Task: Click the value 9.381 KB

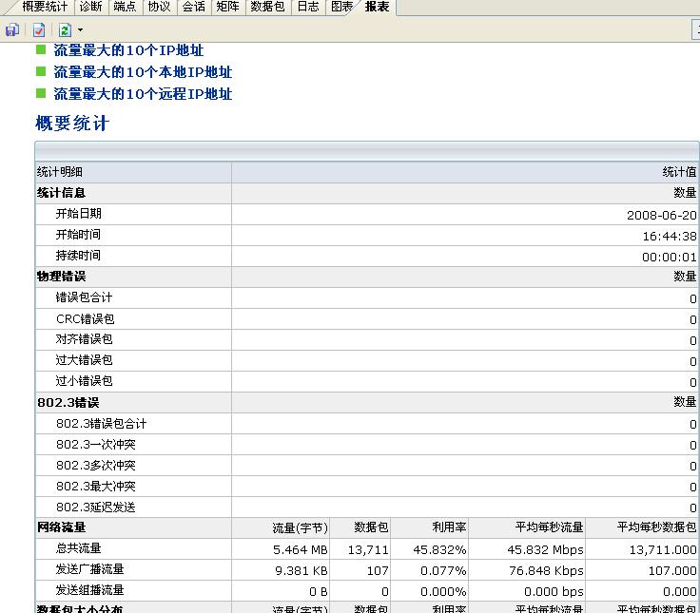Action: [301, 571]
